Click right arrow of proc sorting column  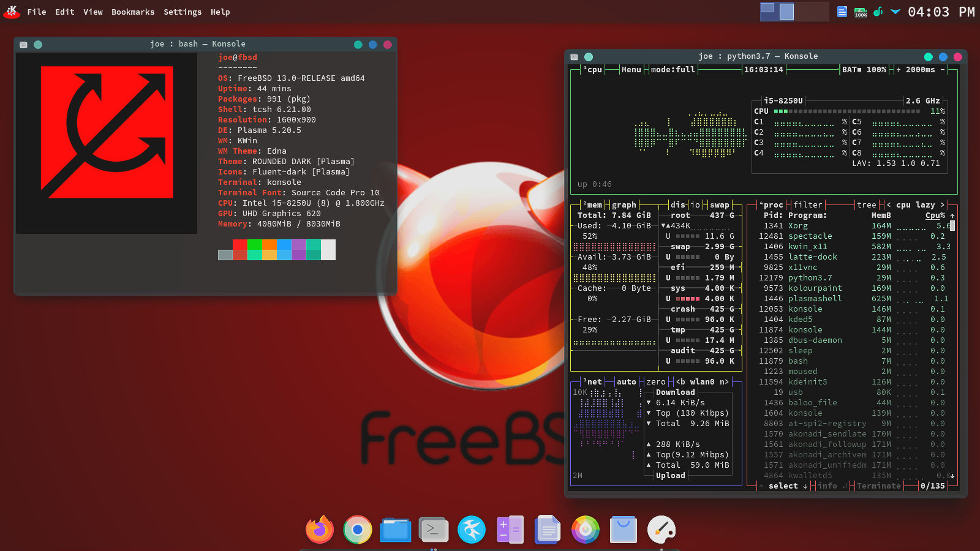pyautogui.click(x=943, y=205)
